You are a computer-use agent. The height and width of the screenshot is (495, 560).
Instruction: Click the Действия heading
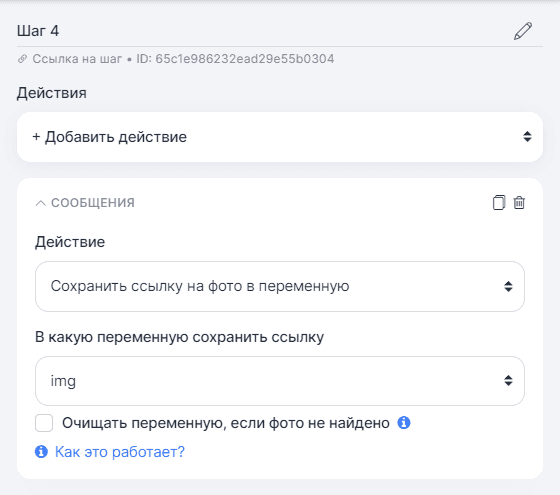point(51,93)
